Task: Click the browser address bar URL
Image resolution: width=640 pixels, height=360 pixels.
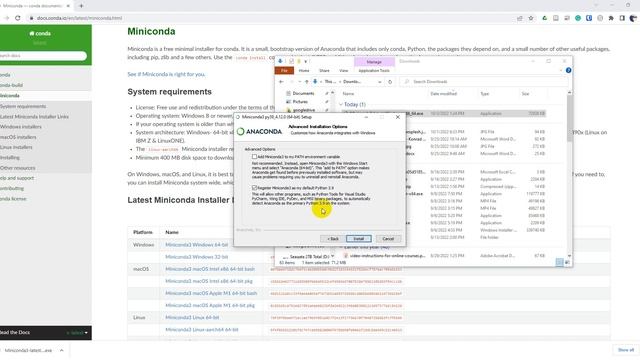Action: (80, 18)
